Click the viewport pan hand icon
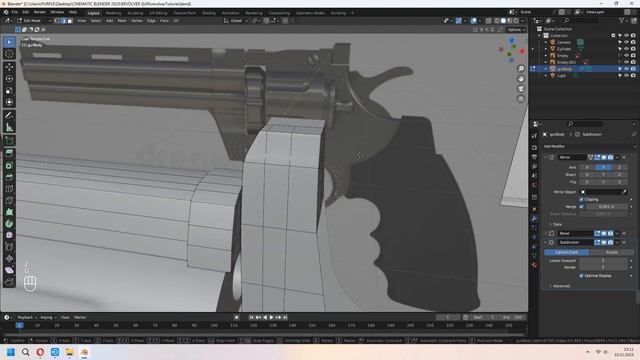This screenshot has width=640, height=360. (x=521, y=79)
